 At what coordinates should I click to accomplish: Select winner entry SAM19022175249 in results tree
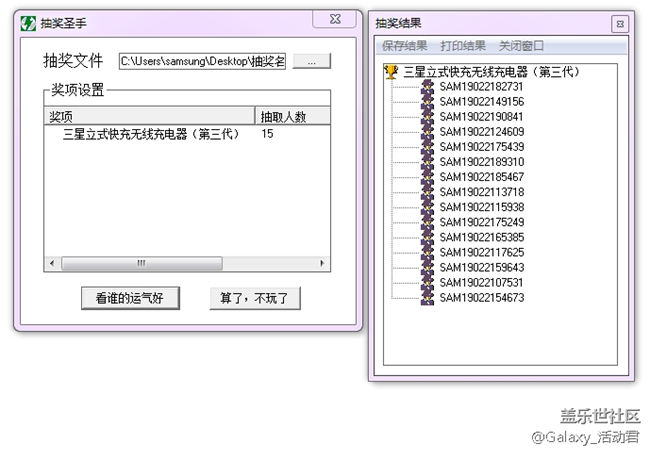pos(481,222)
